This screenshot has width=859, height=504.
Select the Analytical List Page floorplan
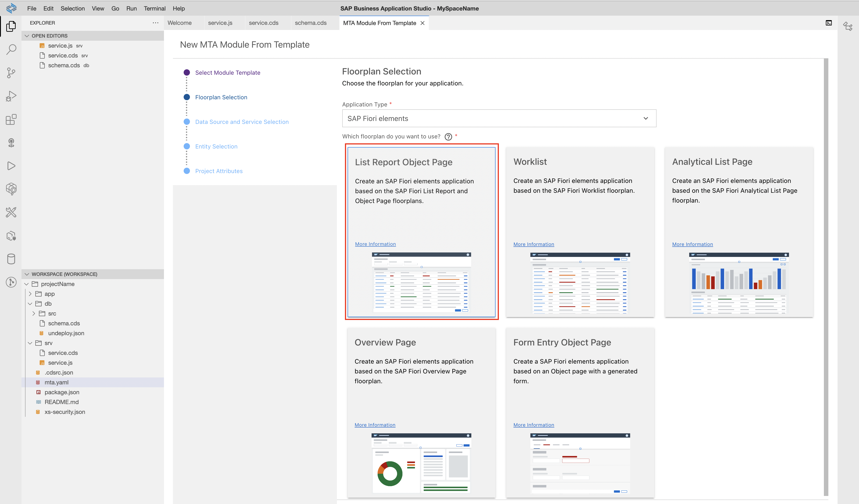(x=739, y=232)
